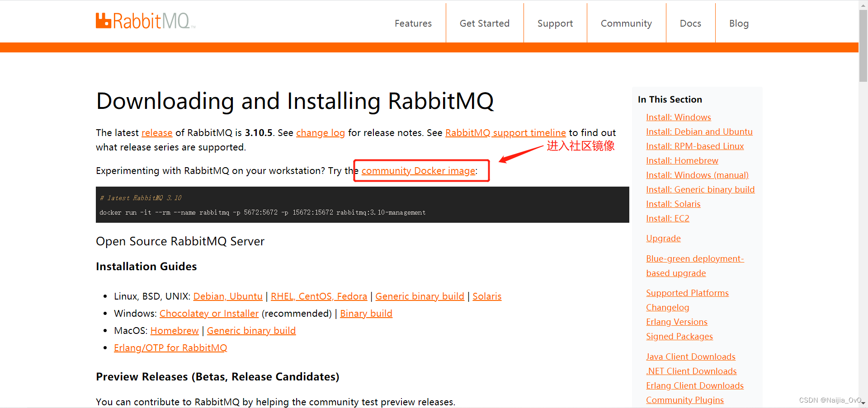Open Supported Platforms link
This screenshot has width=868, height=408.
[687, 293]
